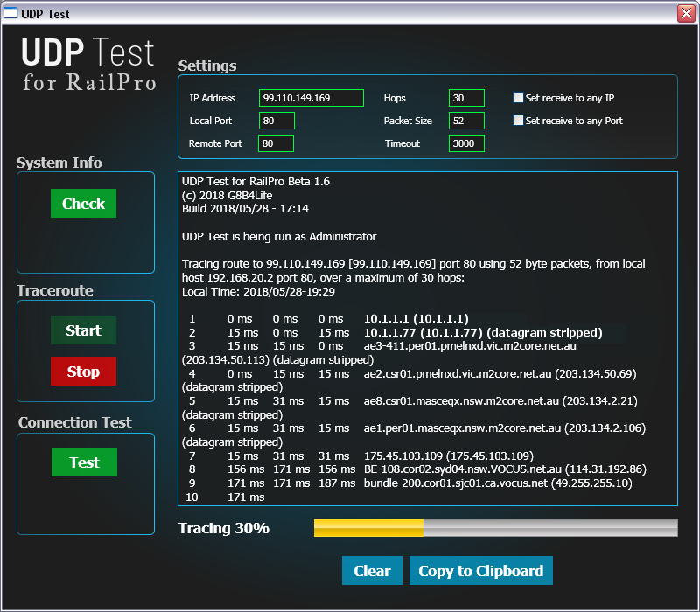
Task: Enable Set receive to any IP checkbox
Action: 519,98
